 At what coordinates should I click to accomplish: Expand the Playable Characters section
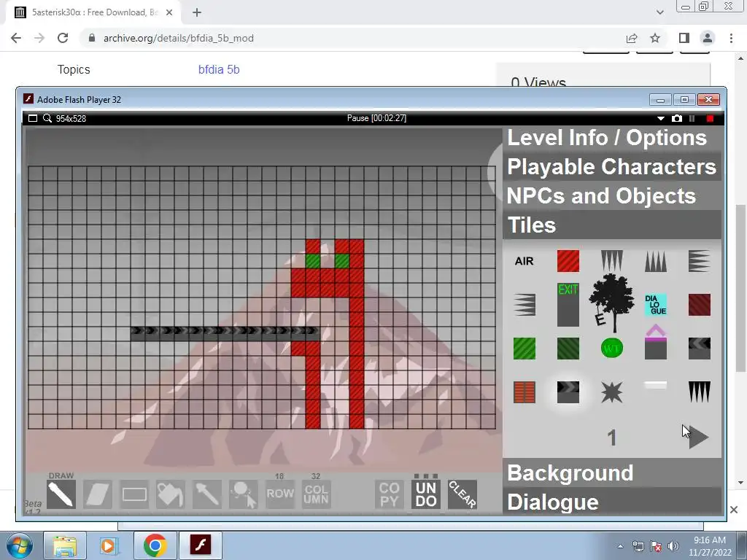point(612,167)
